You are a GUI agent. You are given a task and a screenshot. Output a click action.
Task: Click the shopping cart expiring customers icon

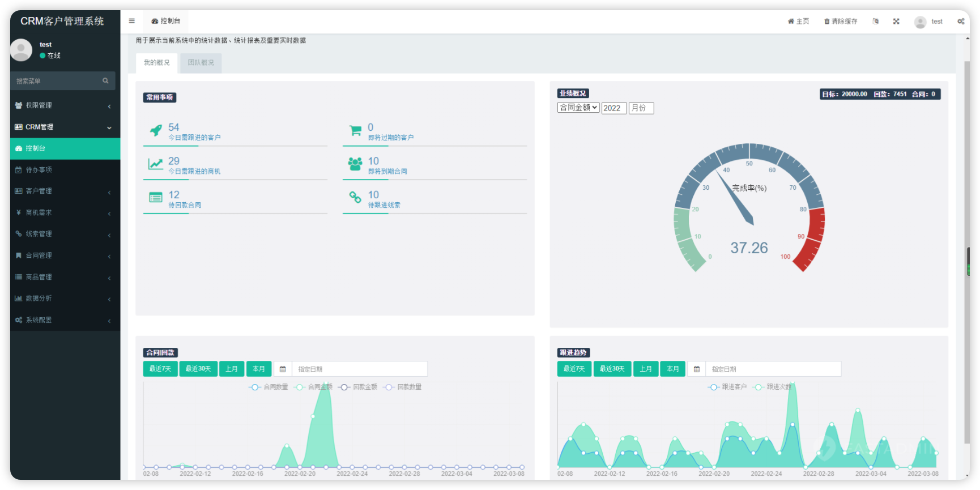point(355,131)
